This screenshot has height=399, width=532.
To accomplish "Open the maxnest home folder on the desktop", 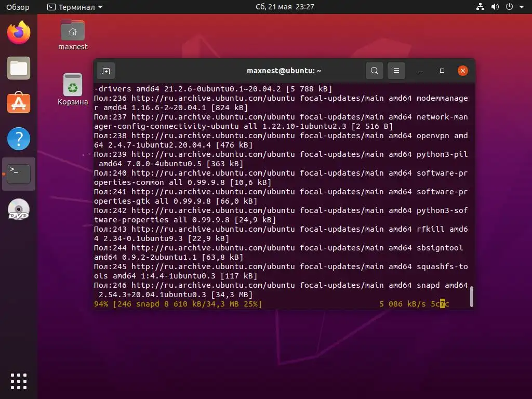I will [73, 35].
